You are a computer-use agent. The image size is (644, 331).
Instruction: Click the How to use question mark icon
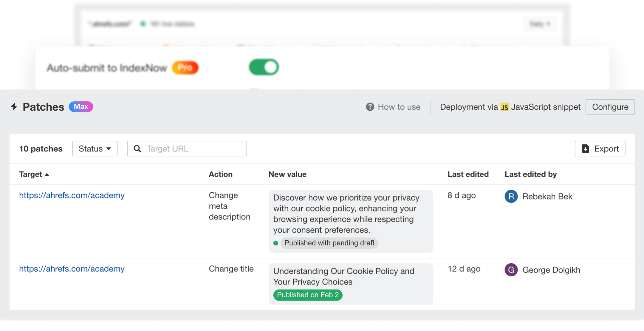tap(369, 107)
